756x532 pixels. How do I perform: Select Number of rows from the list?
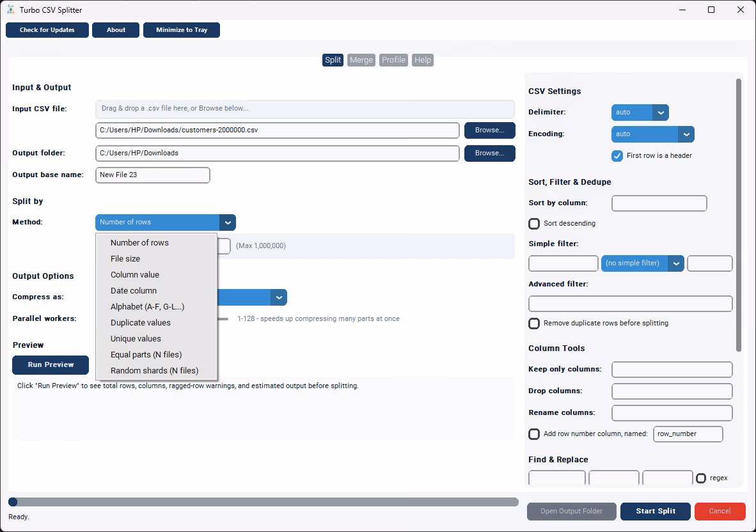pos(157,243)
